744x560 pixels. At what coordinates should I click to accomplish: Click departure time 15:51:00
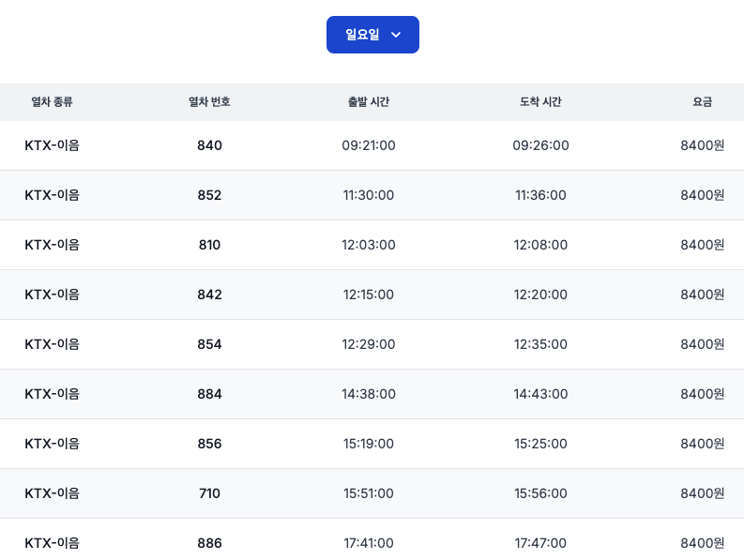coord(368,493)
